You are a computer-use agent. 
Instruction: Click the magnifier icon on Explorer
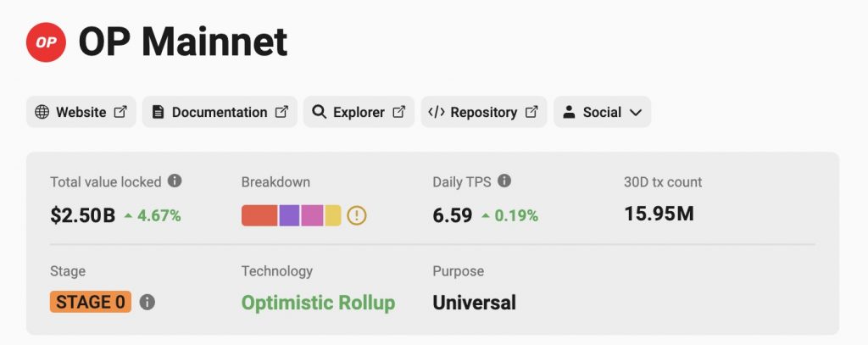coord(319,112)
